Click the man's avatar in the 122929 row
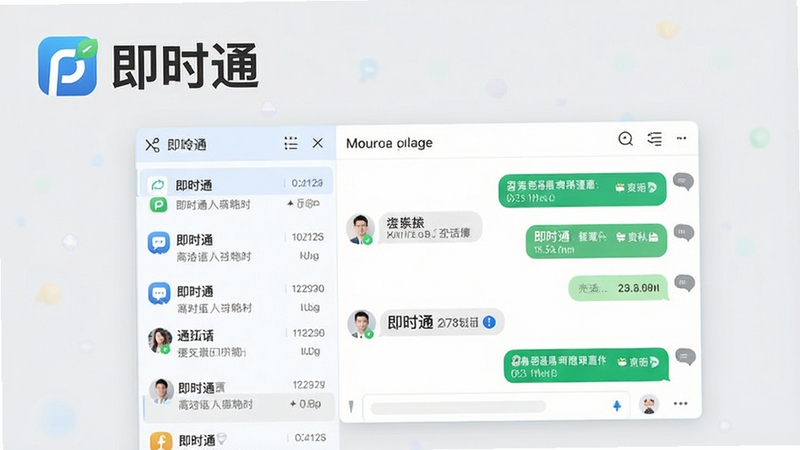Image resolution: width=800 pixels, height=450 pixels. 161,391
